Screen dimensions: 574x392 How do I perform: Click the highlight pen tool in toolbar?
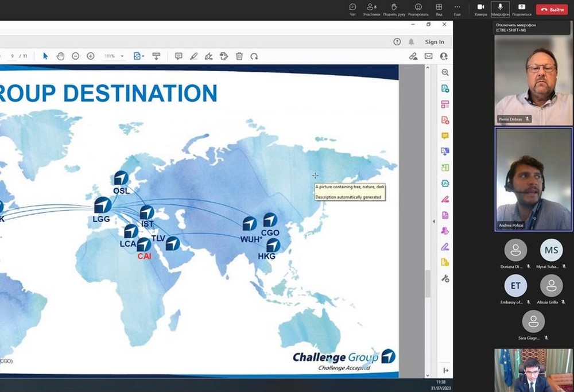[x=194, y=56]
